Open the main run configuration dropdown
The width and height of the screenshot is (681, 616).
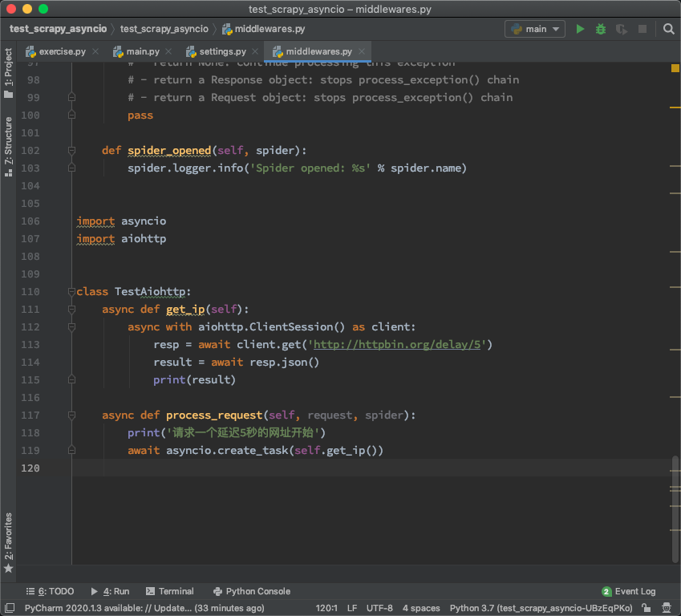pyautogui.click(x=535, y=29)
